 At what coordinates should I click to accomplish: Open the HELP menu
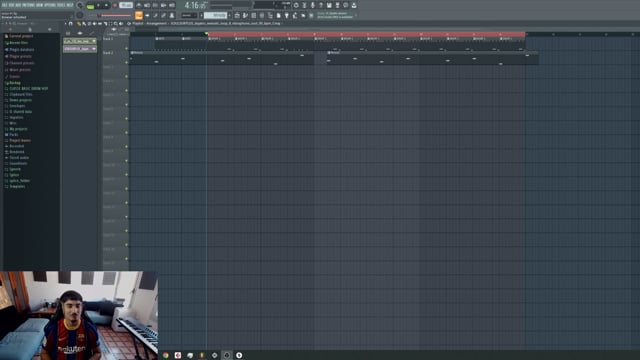(x=69, y=5)
